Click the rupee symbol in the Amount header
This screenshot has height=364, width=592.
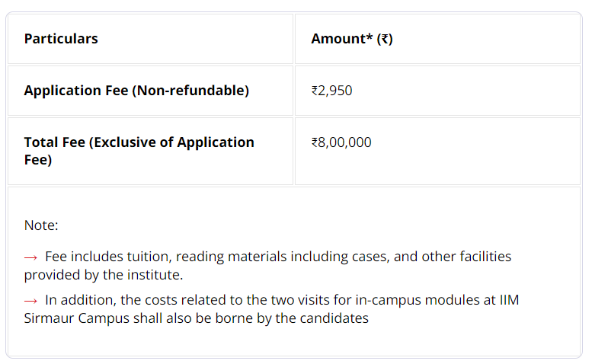click(x=385, y=39)
